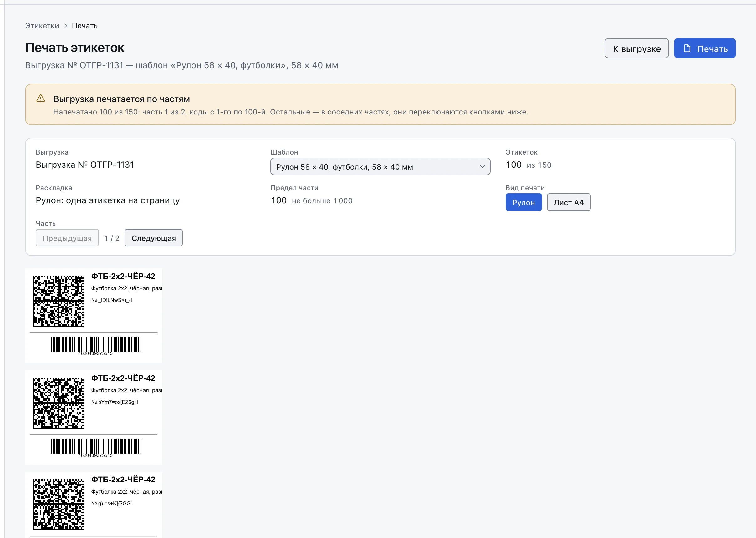Click the "из 150" label count text

click(539, 165)
